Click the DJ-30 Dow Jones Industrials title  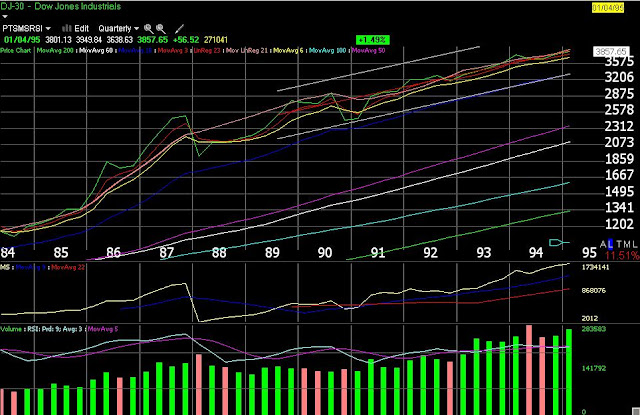tap(60, 6)
